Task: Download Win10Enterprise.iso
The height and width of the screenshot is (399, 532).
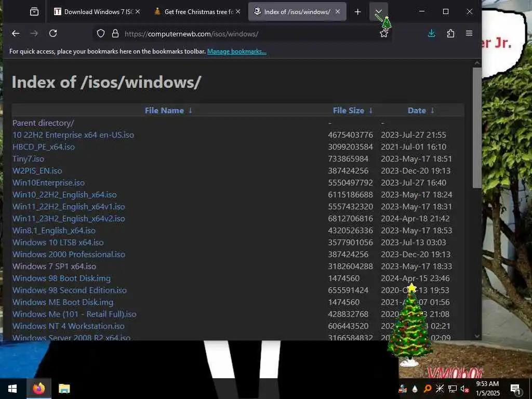Action: click(48, 182)
